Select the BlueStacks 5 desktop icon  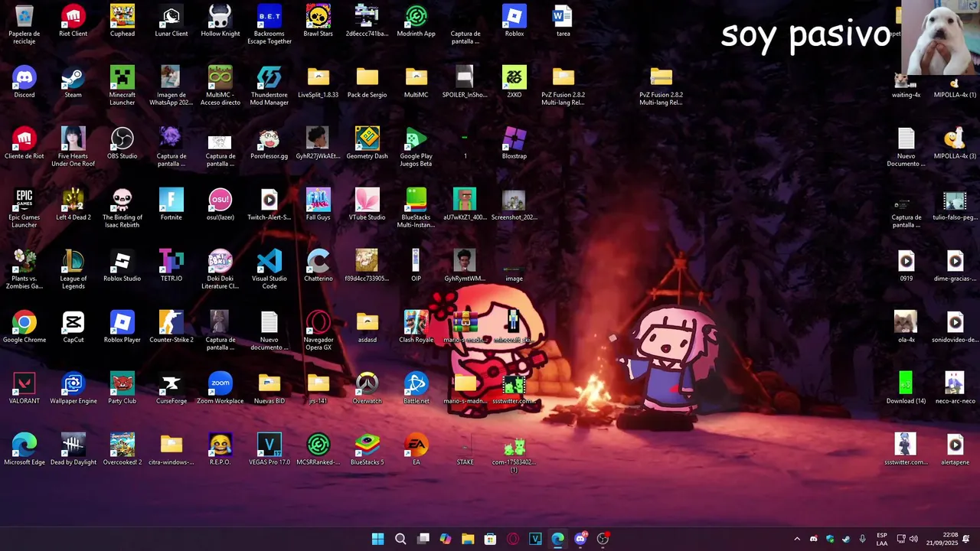[367, 449]
